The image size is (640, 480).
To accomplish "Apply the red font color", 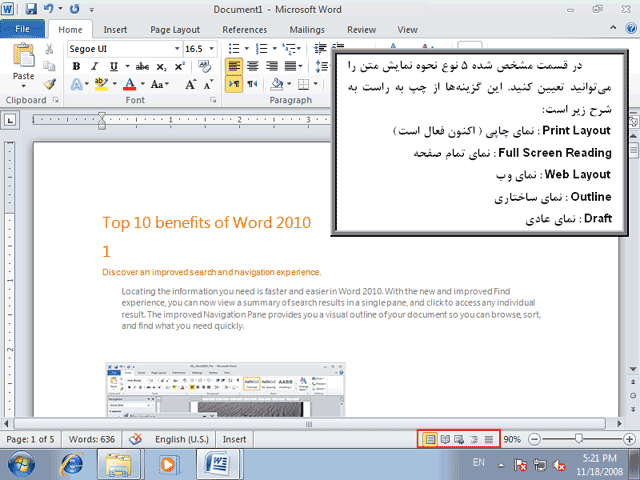I will [129, 84].
